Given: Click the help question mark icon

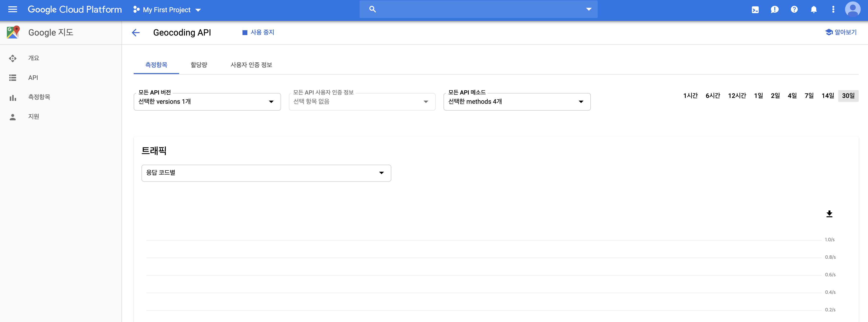Looking at the screenshot, I should pyautogui.click(x=794, y=10).
